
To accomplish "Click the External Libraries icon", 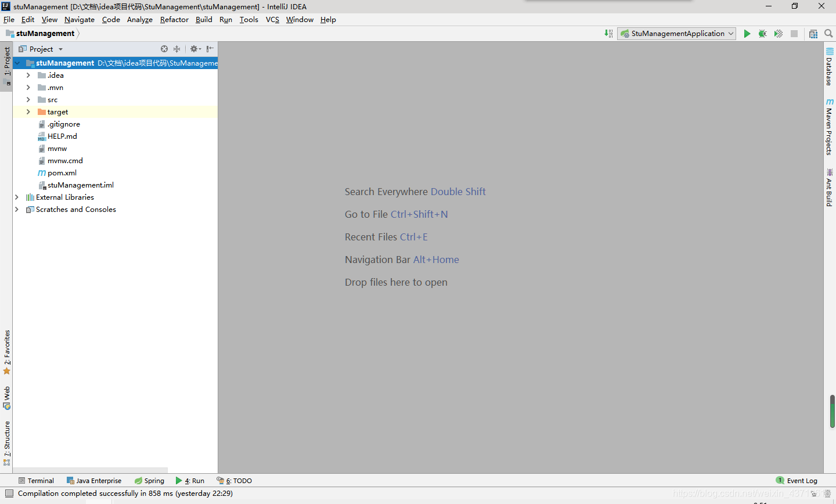I will 30,197.
